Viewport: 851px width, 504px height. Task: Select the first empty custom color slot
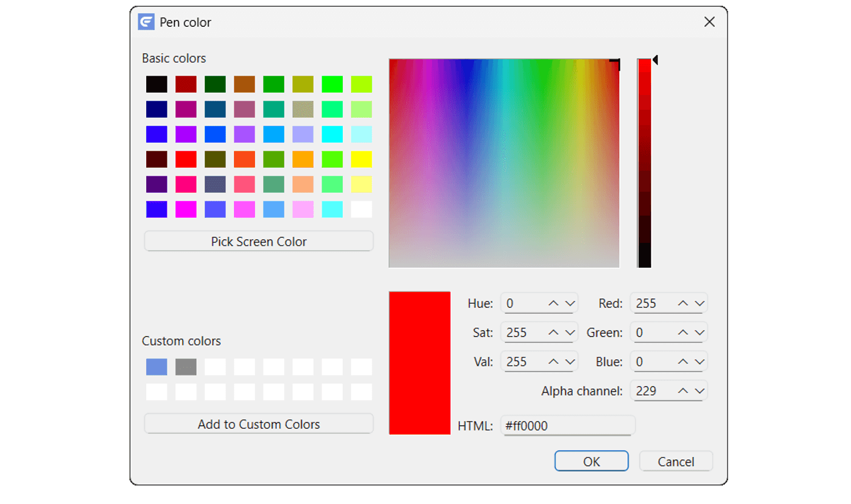coord(215,367)
